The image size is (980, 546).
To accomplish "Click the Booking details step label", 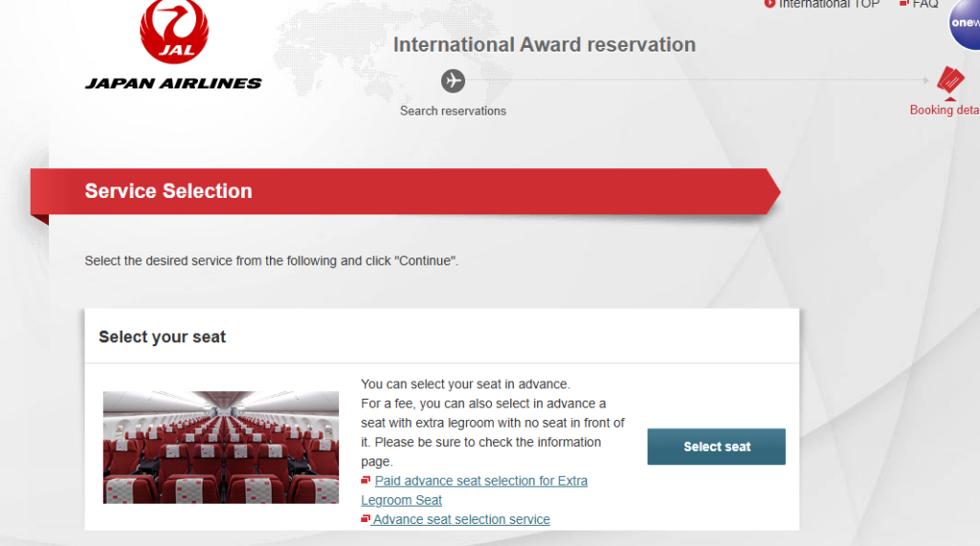I will click(x=945, y=110).
